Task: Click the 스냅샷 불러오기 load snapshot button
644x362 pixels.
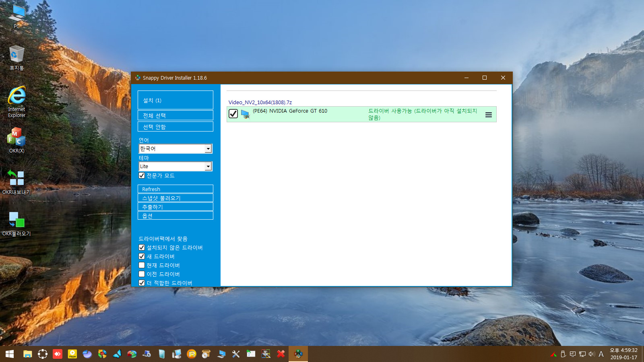Action: pos(175,198)
